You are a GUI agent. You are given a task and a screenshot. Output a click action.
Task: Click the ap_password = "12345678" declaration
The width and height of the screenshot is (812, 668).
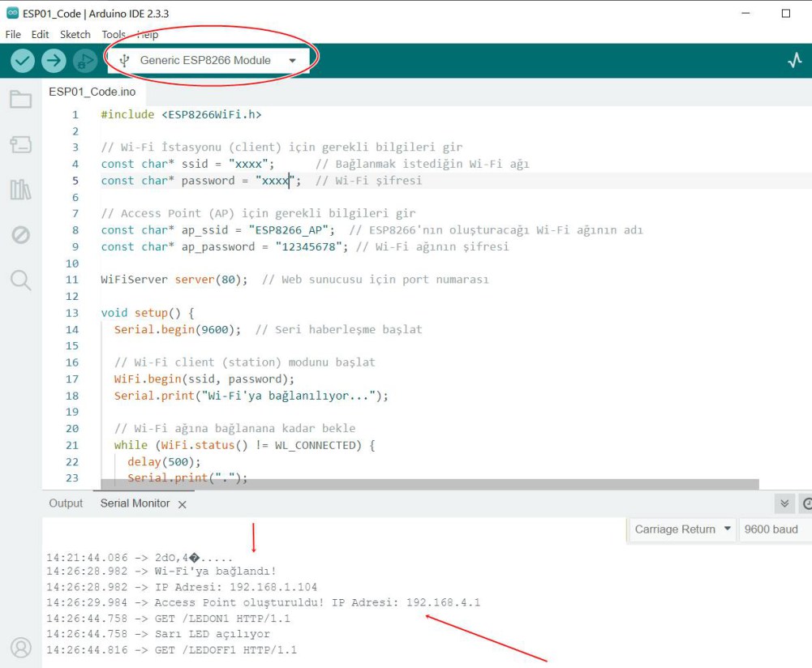[x=225, y=246]
